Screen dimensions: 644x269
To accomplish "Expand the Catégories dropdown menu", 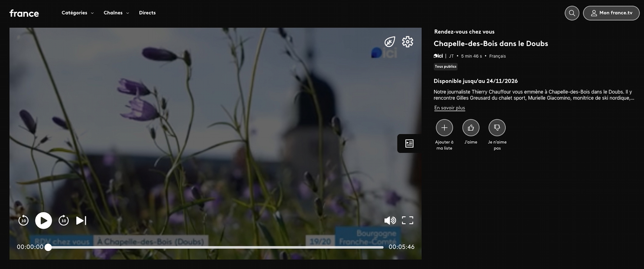I will [x=77, y=13].
